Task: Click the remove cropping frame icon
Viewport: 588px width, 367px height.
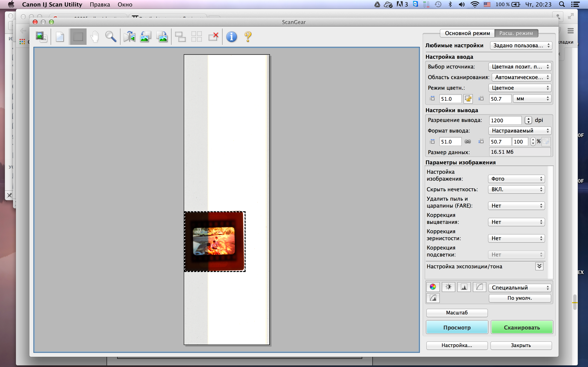Action: 213,37
